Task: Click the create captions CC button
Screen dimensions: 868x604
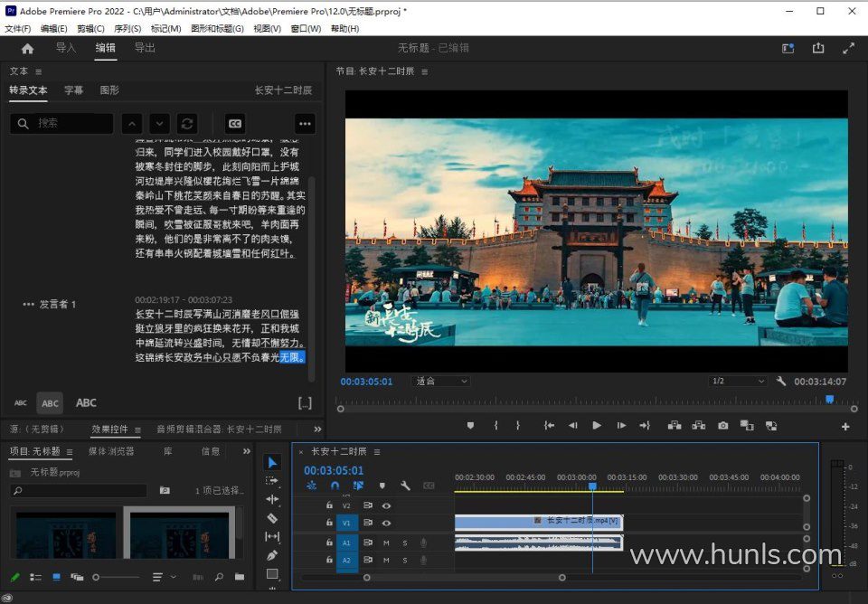Action: click(235, 124)
